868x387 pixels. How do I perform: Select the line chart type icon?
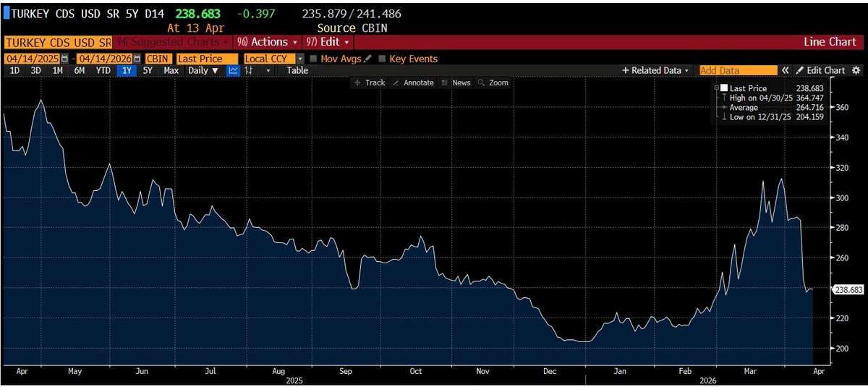234,70
